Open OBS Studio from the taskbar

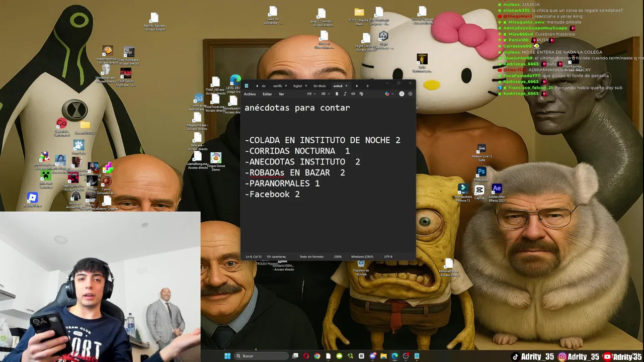[x=406, y=356]
